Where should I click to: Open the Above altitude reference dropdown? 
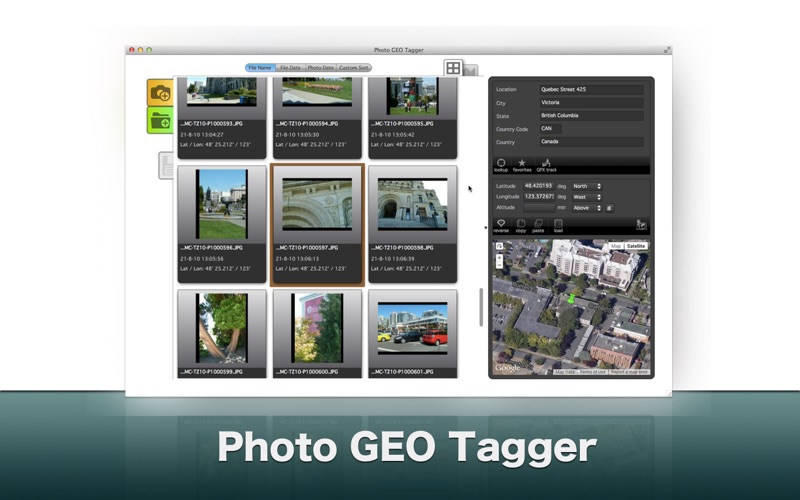click(587, 208)
